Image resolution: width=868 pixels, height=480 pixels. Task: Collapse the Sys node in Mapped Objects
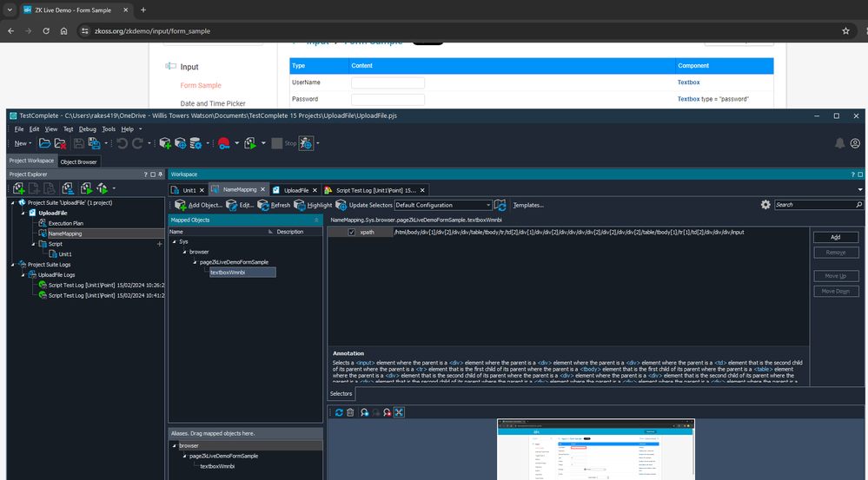tap(174, 241)
